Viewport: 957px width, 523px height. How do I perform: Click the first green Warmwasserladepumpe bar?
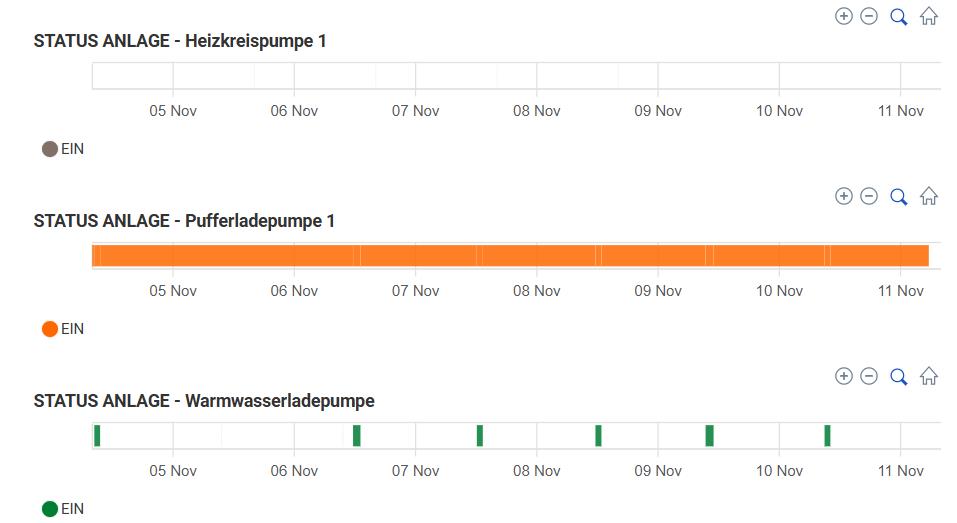tap(97, 436)
